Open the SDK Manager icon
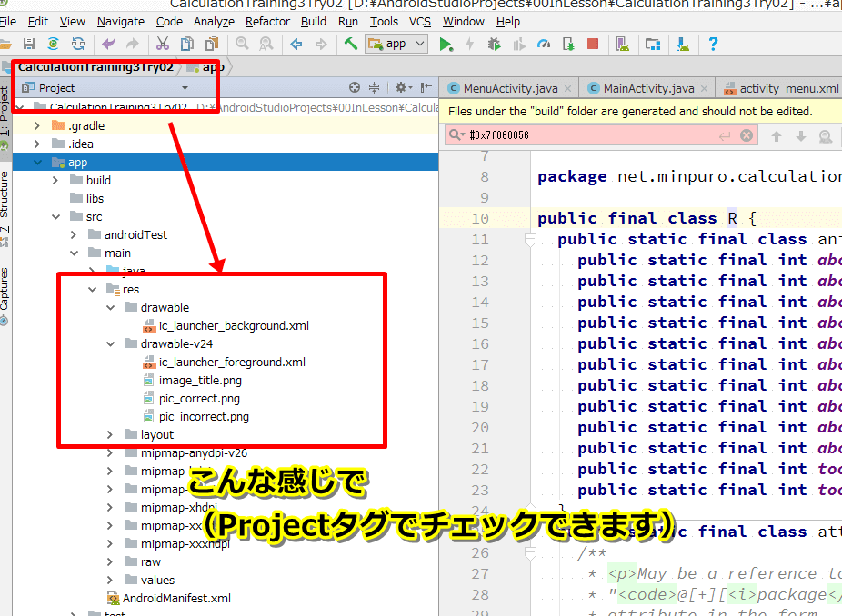 tap(683, 44)
